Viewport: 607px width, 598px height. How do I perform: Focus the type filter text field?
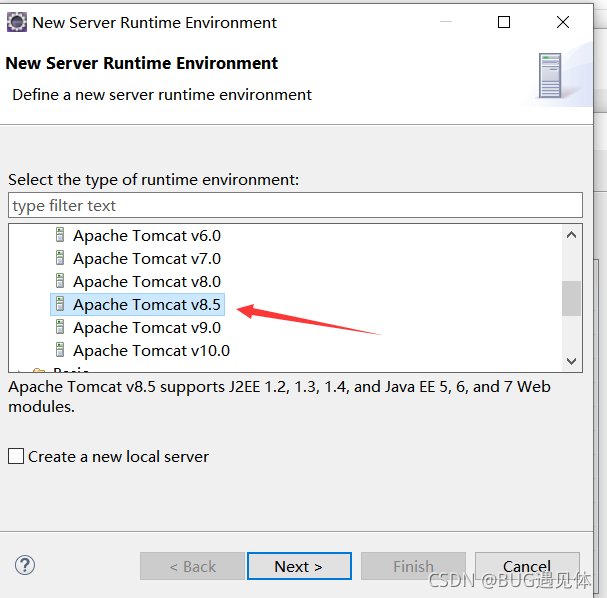(295, 205)
